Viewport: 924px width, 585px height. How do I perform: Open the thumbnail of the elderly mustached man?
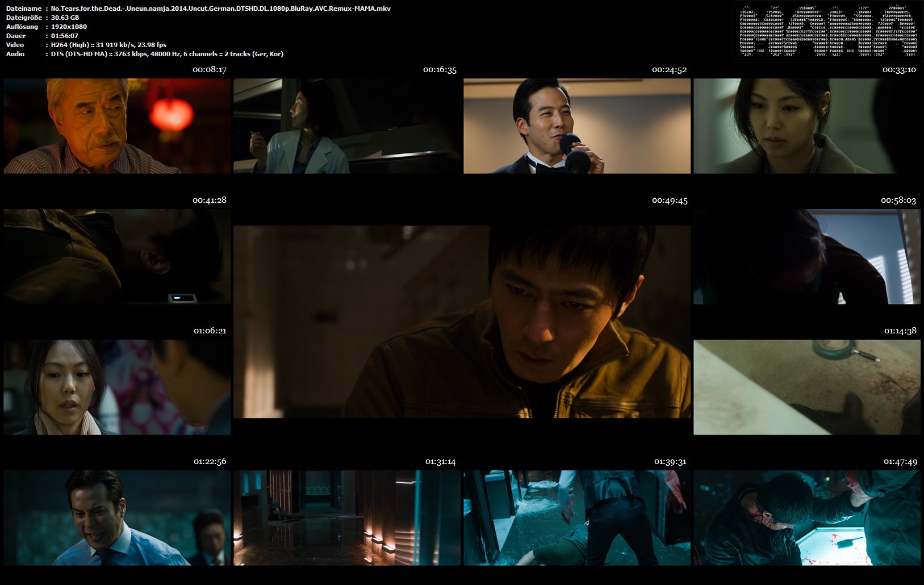pyautogui.click(x=117, y=126)
